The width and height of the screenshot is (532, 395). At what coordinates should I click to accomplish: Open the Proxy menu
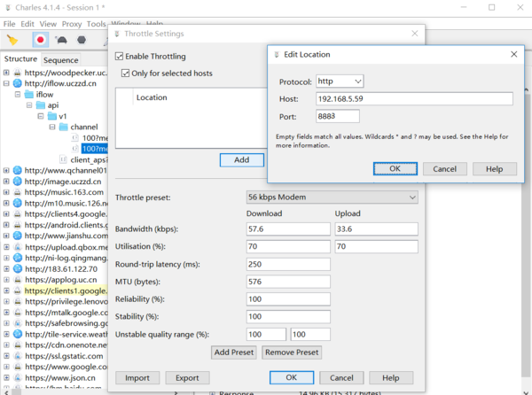coord(72,24)
